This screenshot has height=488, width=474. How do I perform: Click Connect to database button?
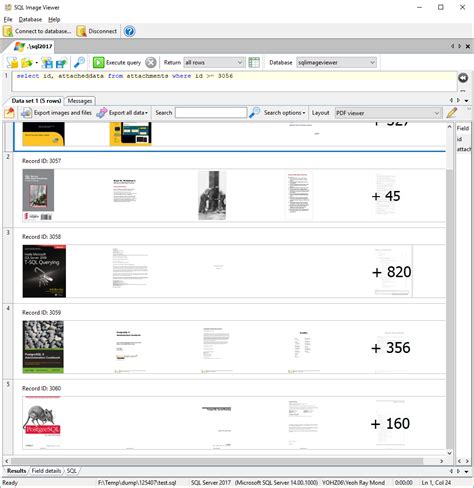[x=37, y=31]
